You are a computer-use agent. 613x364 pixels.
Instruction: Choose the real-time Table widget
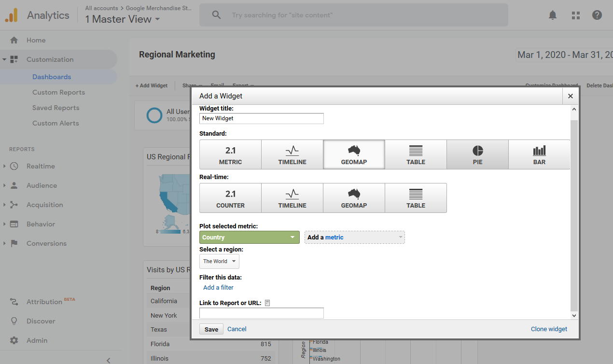[416, 198]
